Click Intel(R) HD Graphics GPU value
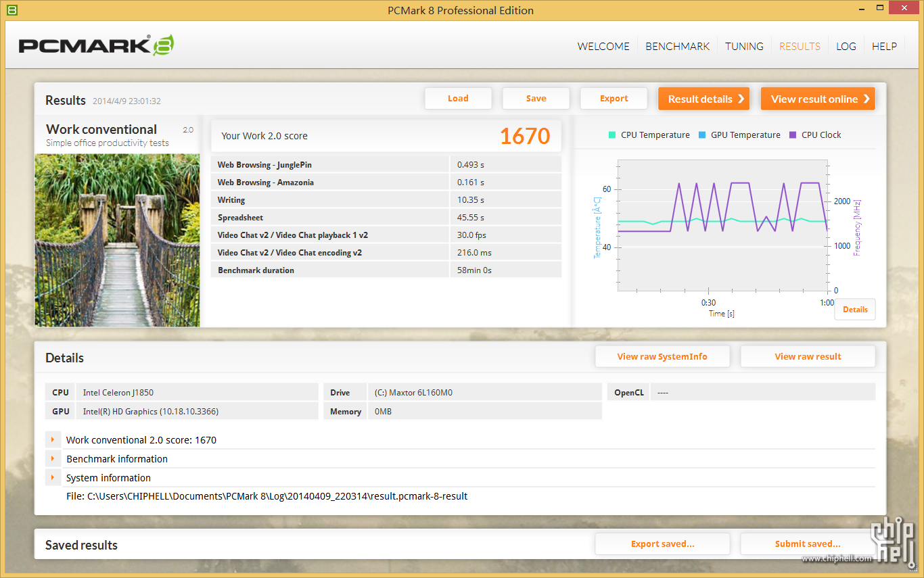Viewport: 924px width, 578px height. [151, 411]
